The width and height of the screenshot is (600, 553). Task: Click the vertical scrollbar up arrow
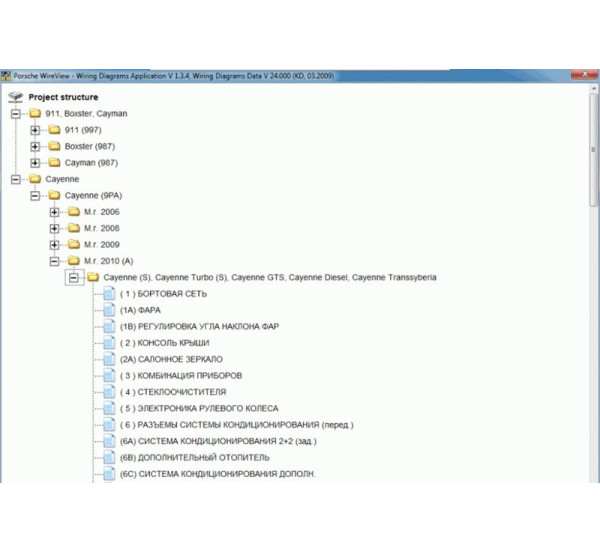pos(594,89)
